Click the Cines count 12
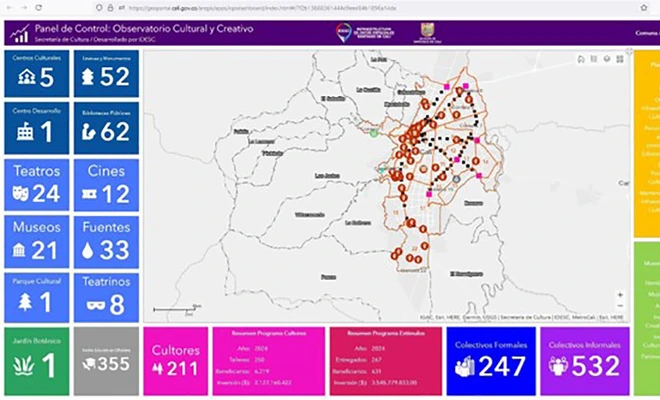The width and height of the screenshot is (660, 400). pyautogui.click(x=116, y=194)
